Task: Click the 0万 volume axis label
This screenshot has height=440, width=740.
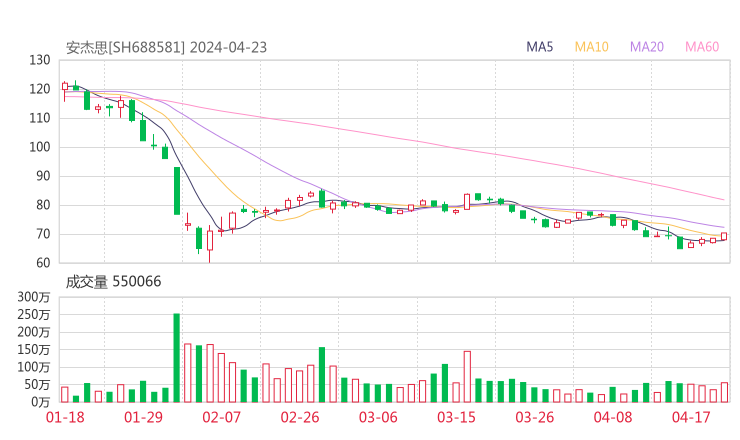Action: pyautogui.click(x=40, y=402)
